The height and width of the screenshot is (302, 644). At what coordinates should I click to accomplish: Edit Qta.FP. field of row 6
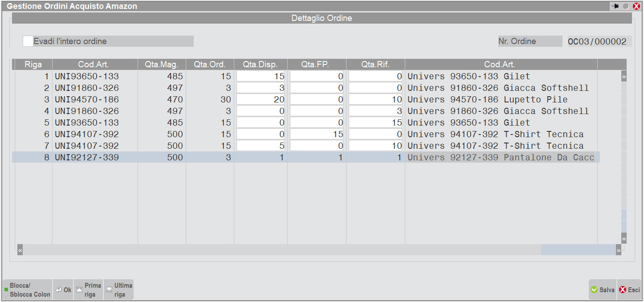click(x=317, y=134)
